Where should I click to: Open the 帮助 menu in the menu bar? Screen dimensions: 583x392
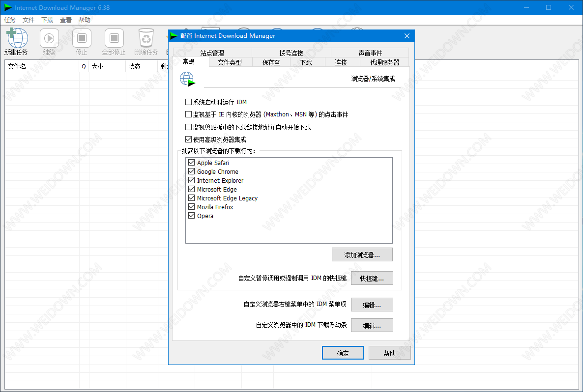click(85, 20)
